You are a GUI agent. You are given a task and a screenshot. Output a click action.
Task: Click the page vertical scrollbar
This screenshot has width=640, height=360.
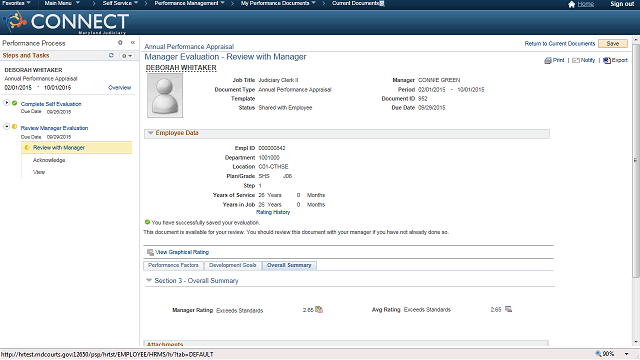[x=636, y=161]
